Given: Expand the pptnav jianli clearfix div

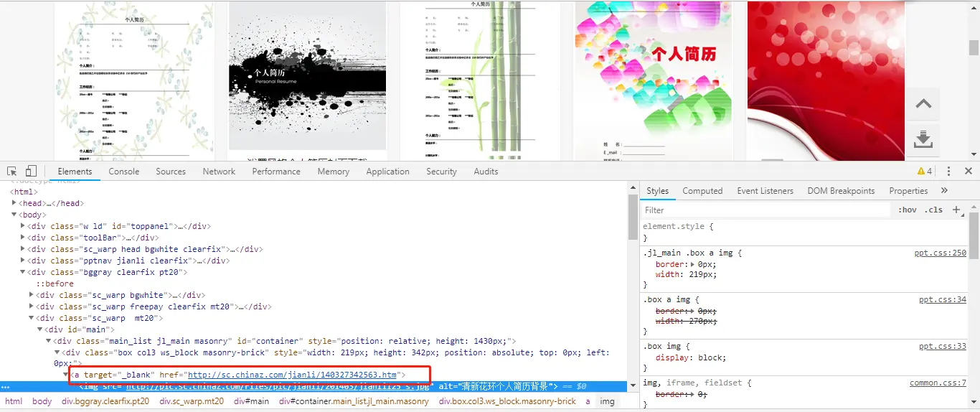Looking at the screenshot, I should (x=23, y=261).
